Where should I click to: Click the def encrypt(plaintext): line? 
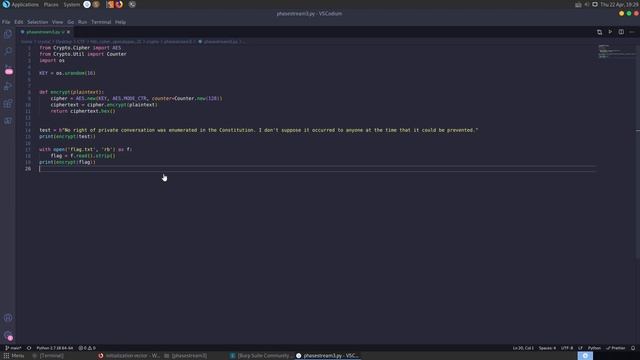pyautogui.click(x=71, y=92)
